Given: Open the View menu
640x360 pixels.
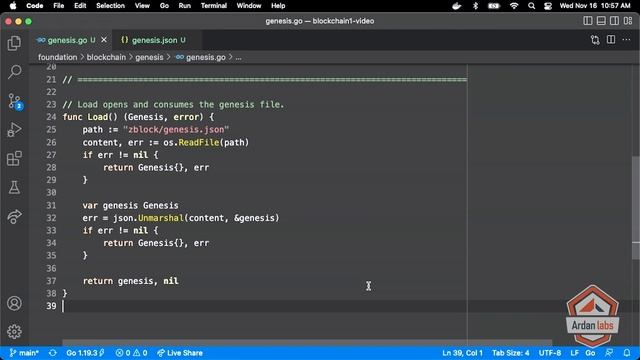Looking at the screenshot, I should [x=142, y=6].
